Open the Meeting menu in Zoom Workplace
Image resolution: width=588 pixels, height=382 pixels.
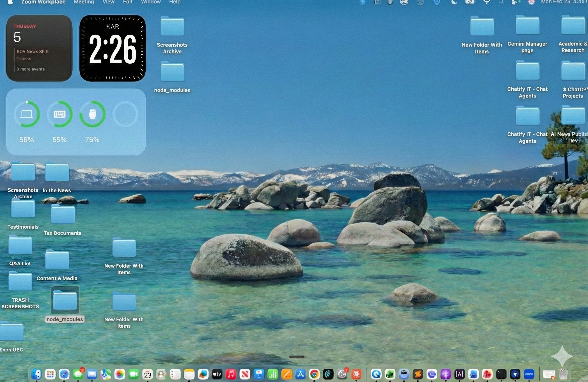pos(84,2)
